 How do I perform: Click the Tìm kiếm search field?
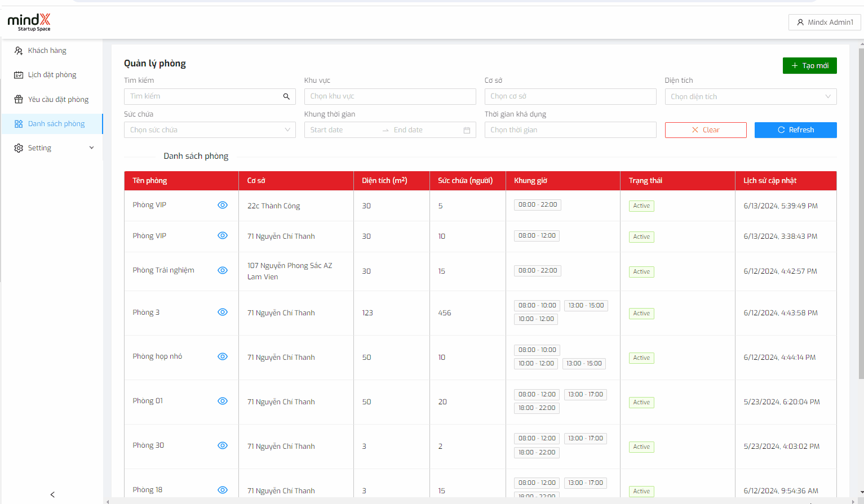pyautogui.click(x=203, y=97)
